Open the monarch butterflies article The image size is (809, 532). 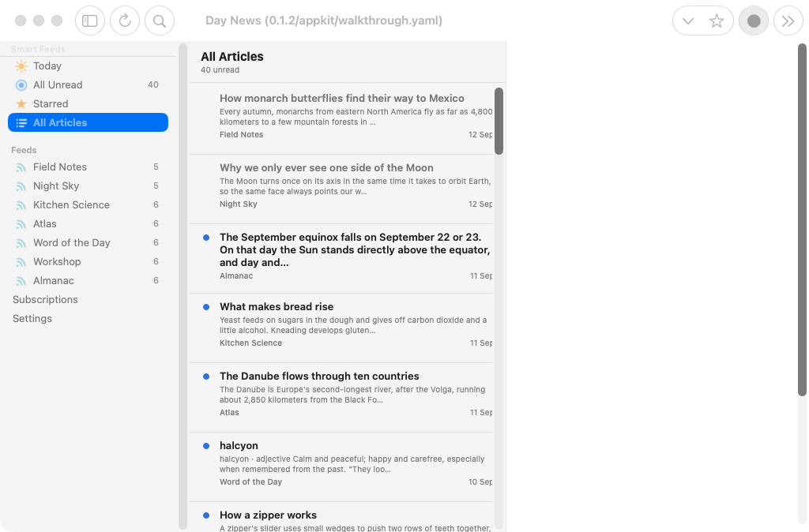[341, 118]
